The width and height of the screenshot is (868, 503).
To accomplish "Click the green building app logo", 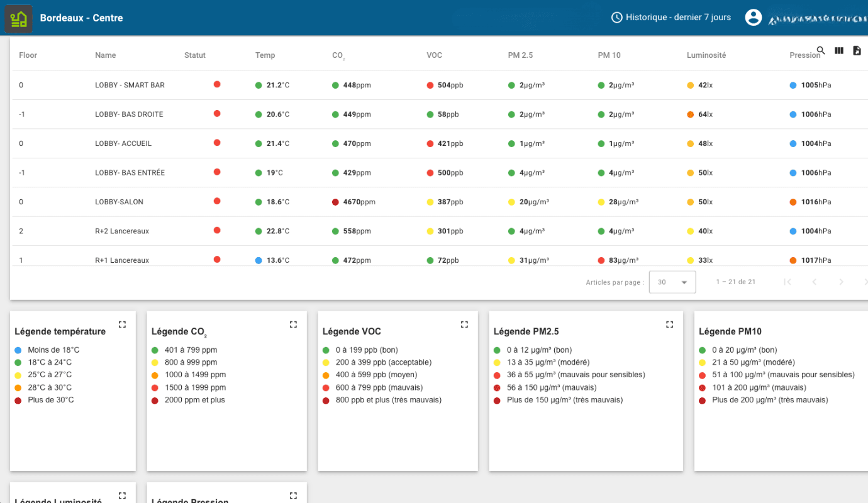I will tap(18, 18).
